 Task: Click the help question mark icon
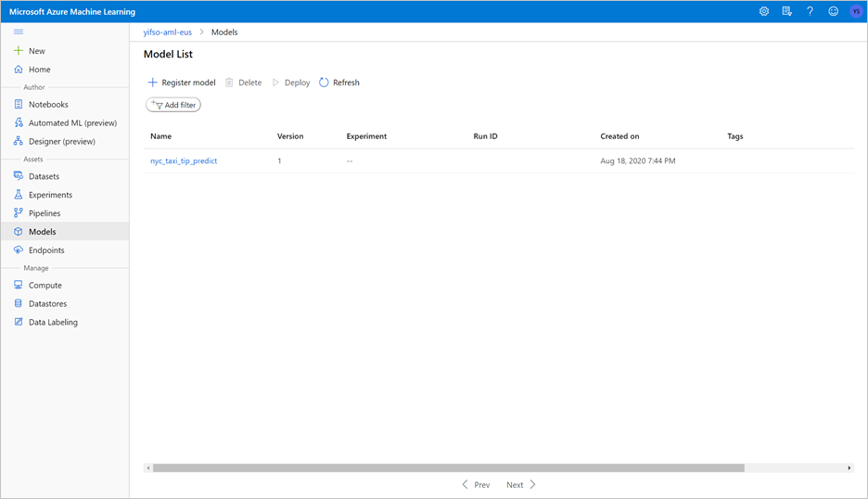point(810,12)
